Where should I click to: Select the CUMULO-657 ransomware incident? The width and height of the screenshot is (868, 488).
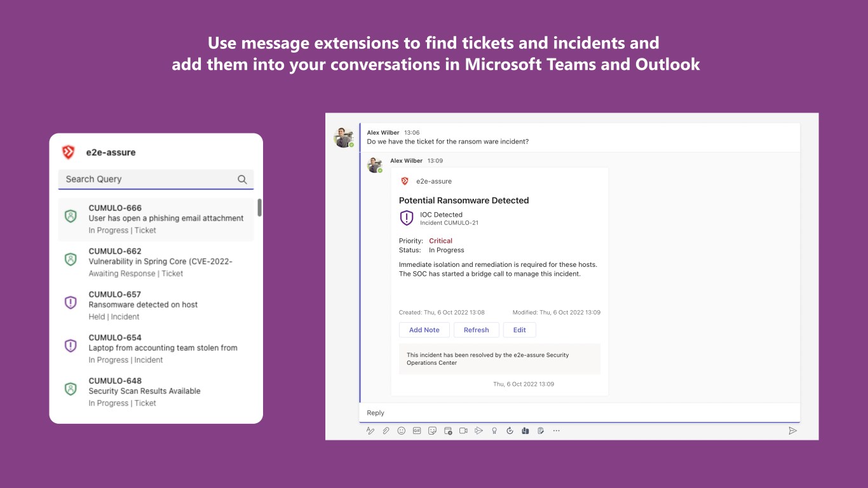(156, 306)
